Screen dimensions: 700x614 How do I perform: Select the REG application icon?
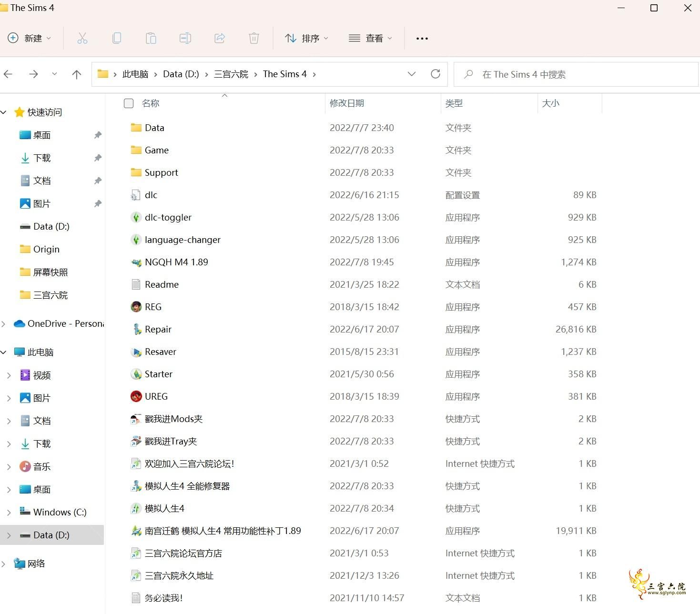click(136, 307)
